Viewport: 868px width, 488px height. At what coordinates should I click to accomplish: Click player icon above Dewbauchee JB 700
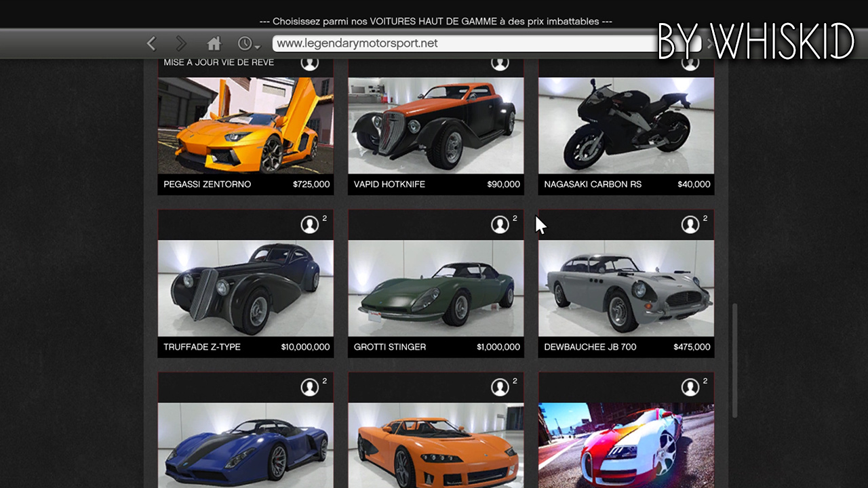(x=690, y=225)
